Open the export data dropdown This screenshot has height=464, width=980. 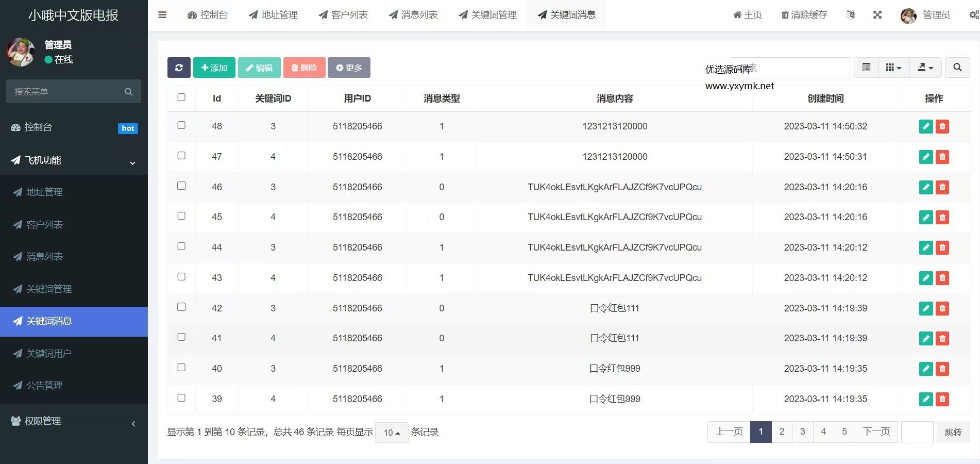coord(925,68)
